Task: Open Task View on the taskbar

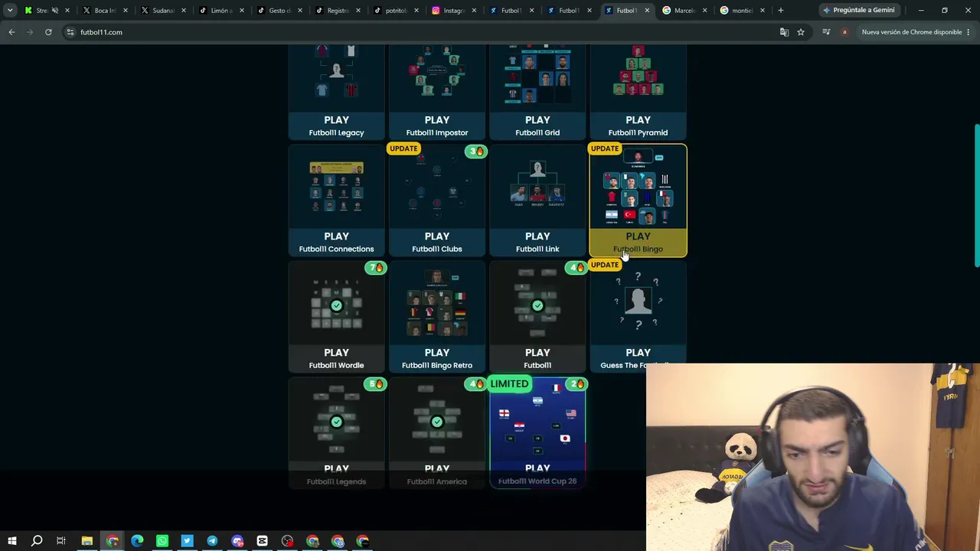Action: point(61,541)
